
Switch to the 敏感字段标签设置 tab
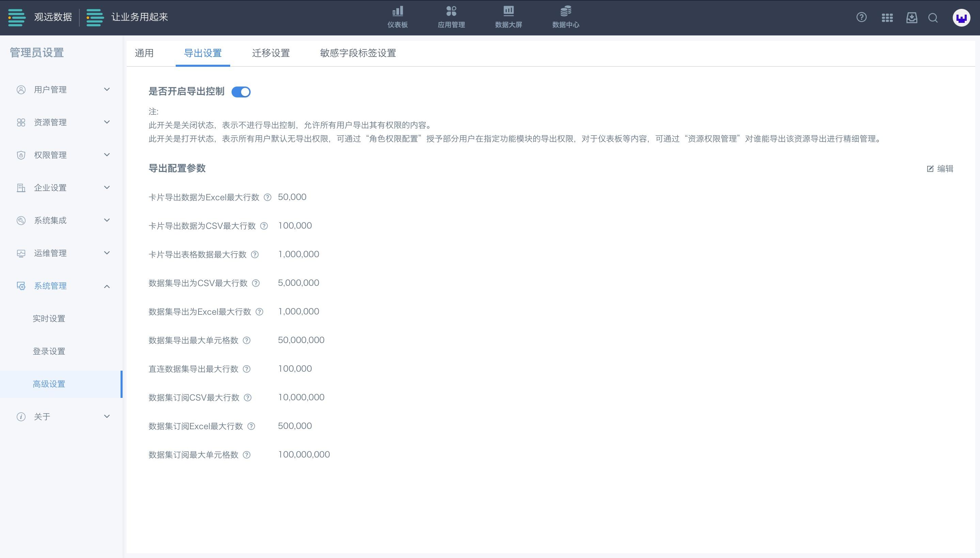click(x=358, y=53)
